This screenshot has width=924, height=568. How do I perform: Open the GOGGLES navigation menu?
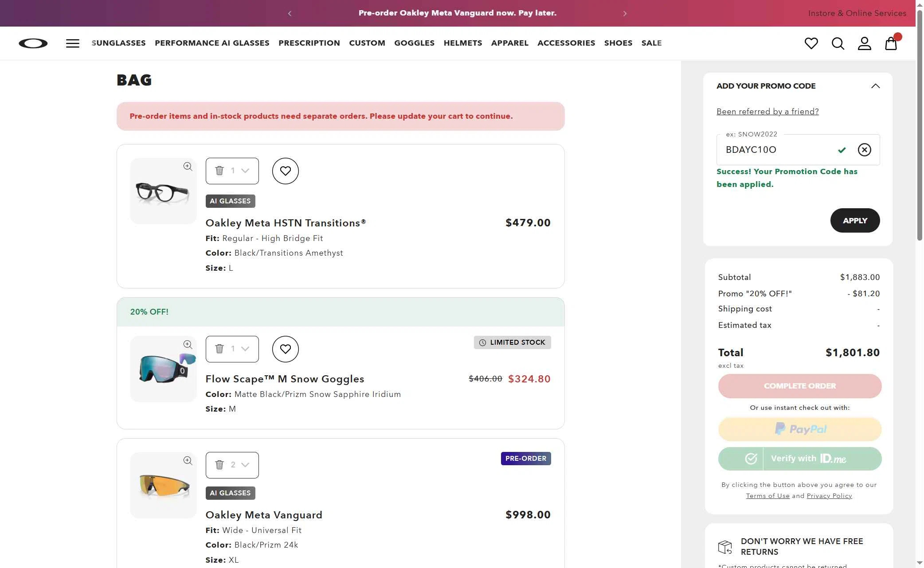point(414,43)
